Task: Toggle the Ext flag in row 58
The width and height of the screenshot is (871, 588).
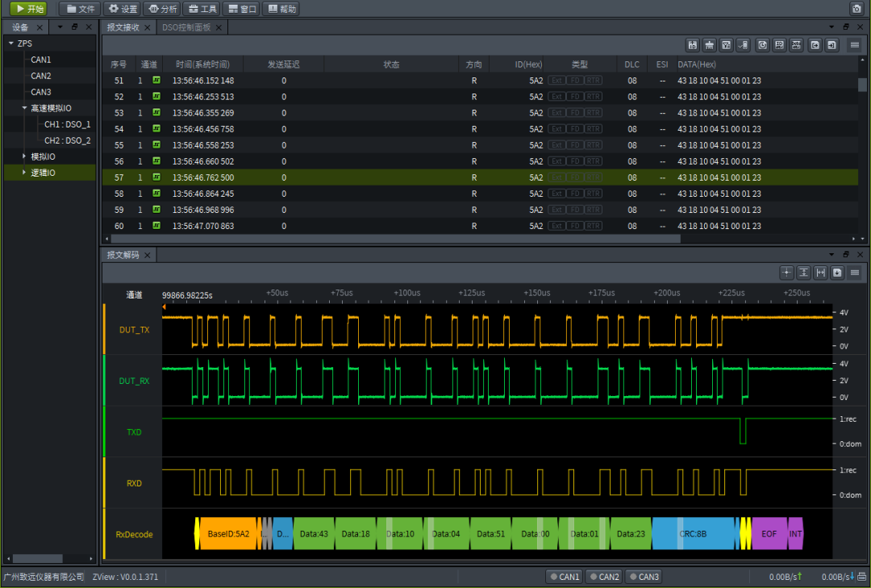Action: point(556,194)
